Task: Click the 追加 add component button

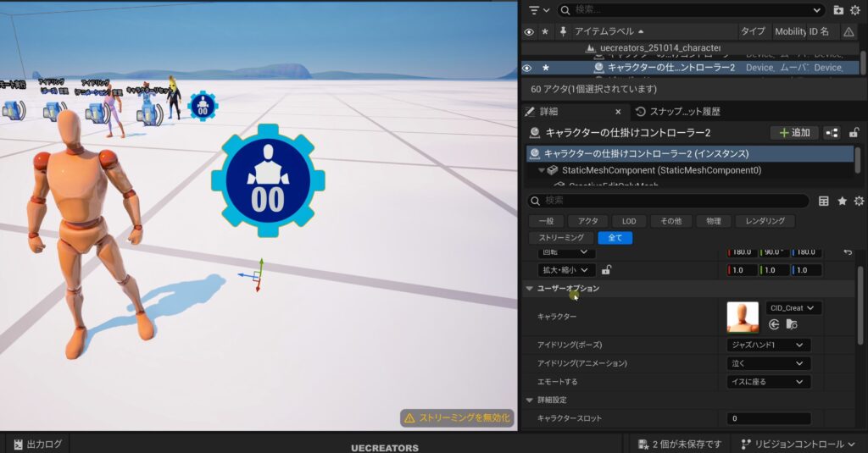Action: (x=794, y=133)
